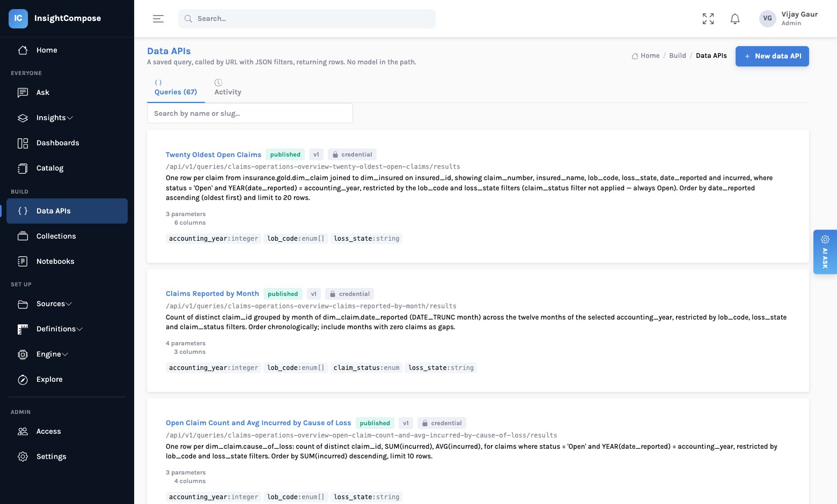This screenshot has height=504, width=837.
Task: Open the Ask chat page
Action: [67, 92]
